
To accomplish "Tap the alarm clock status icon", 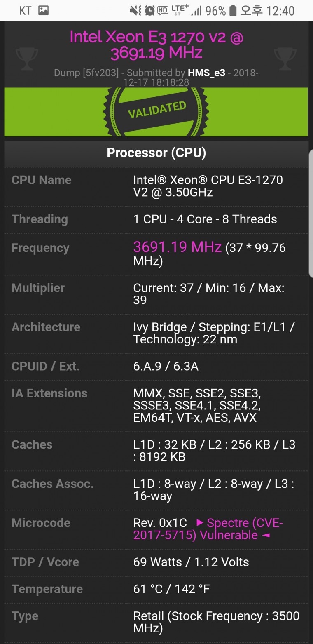I will point(150,11).
